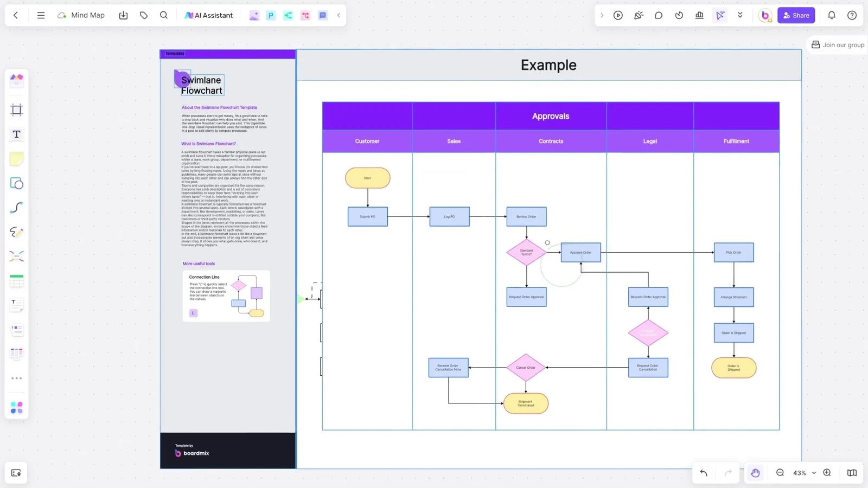Viewport: 868px width, 488px height.
Task: Click the blue P shortcut icon
Action: click(x=271, y=15)
